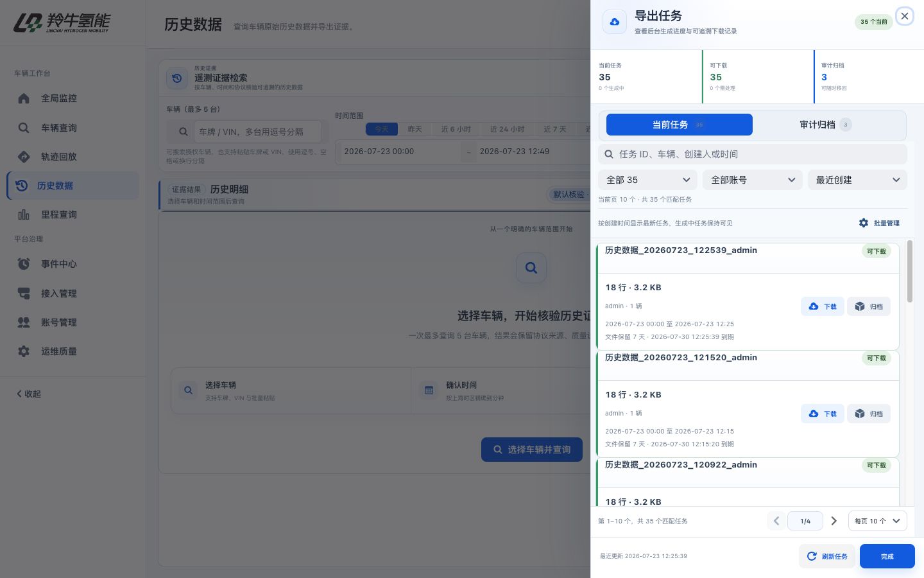The height and width of the screenshot is (578, 924).
Task: Go to the next page of tasks
Action: click(x=834, y=521)
